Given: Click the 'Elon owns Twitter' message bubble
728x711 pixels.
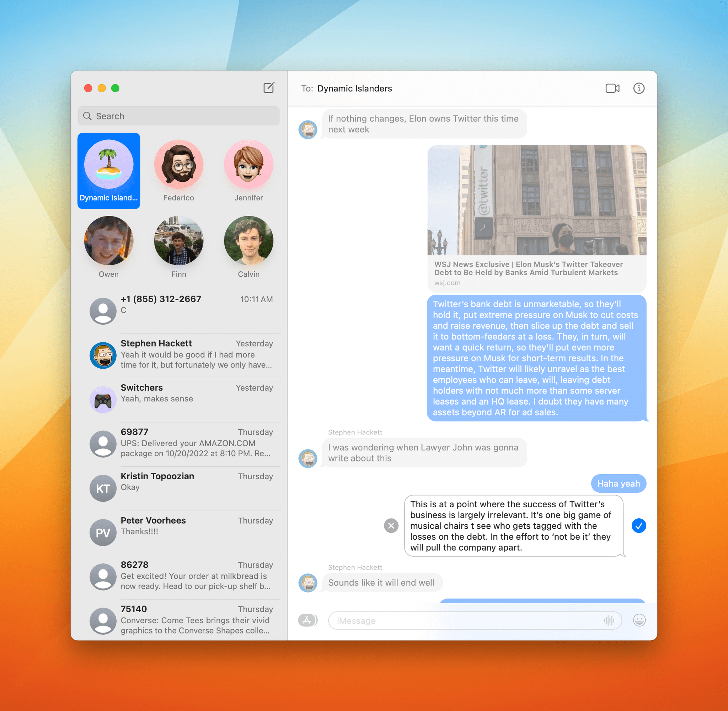Looking at the screenshot, I should 424,124.
